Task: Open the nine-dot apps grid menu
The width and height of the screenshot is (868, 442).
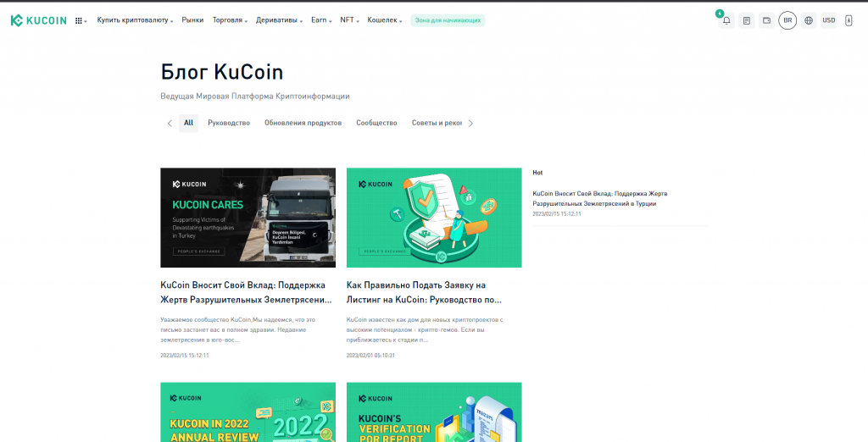Action: pyautogui.click(x=81, y=20)
